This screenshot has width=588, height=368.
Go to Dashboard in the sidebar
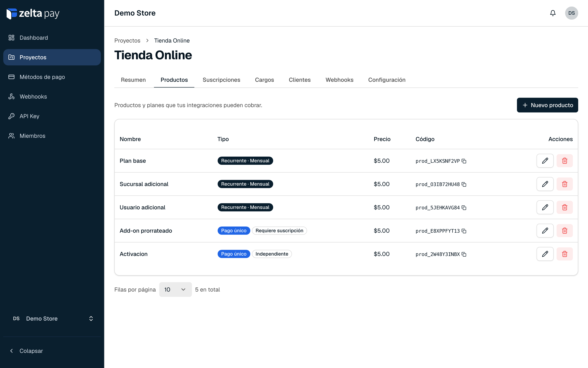tap(52, 38)
